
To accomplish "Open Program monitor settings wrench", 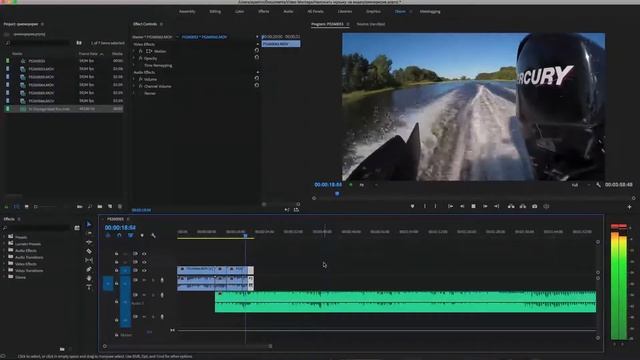I will point(598,185).
